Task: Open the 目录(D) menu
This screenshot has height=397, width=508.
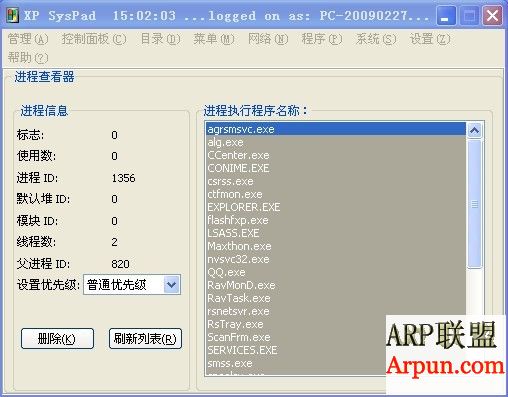Action: click(x=160, y=39)
